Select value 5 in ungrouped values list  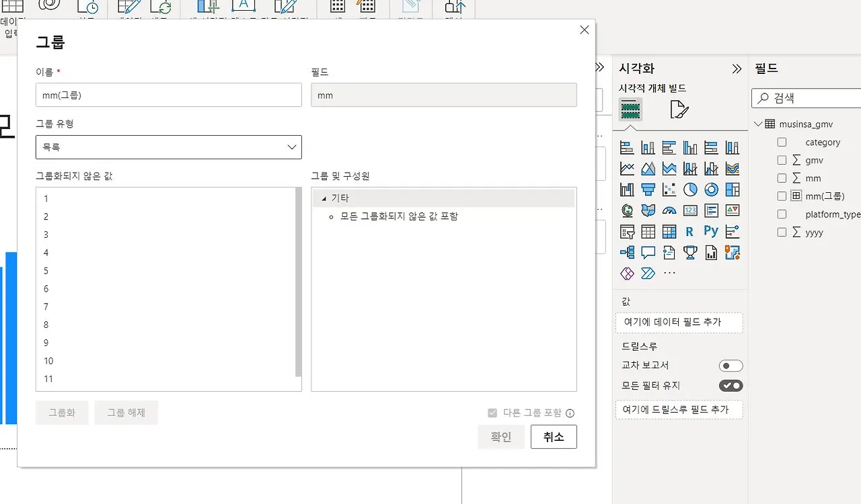coord(165,271)
